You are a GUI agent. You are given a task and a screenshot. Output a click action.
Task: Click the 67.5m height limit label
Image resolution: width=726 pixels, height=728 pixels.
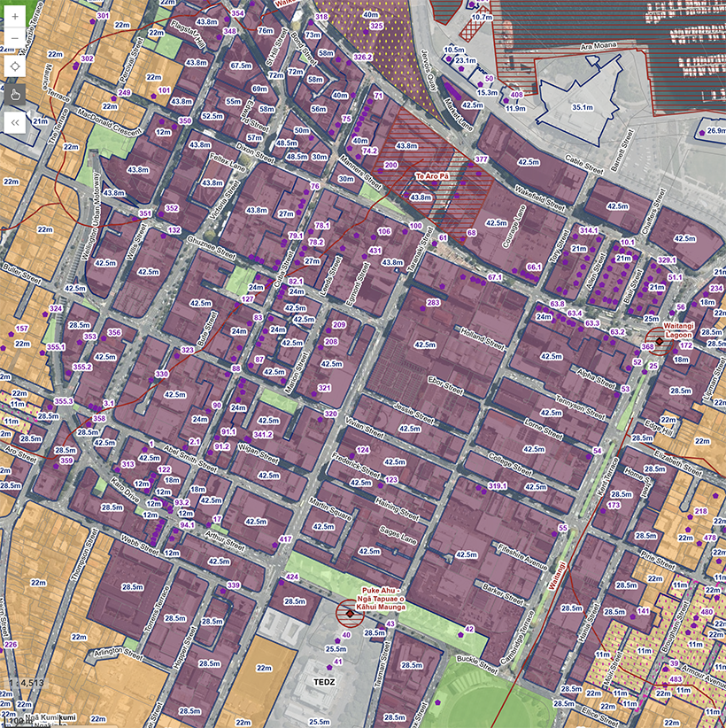click(241, 66)
